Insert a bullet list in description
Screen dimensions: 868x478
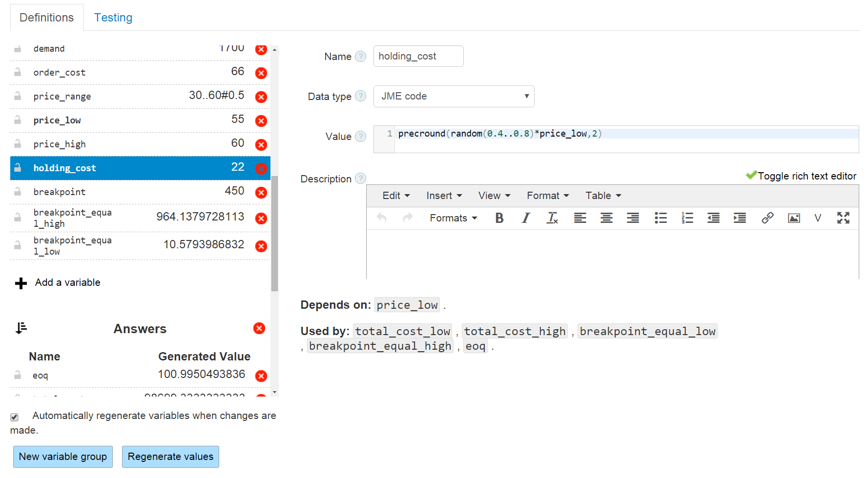(x=660, y=218)
